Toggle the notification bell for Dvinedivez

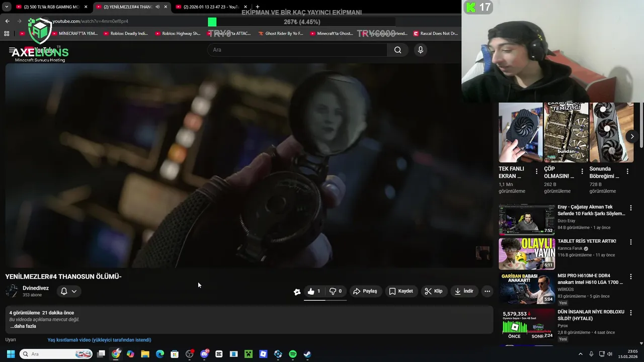pyautogui.click(x=64, y=291)
